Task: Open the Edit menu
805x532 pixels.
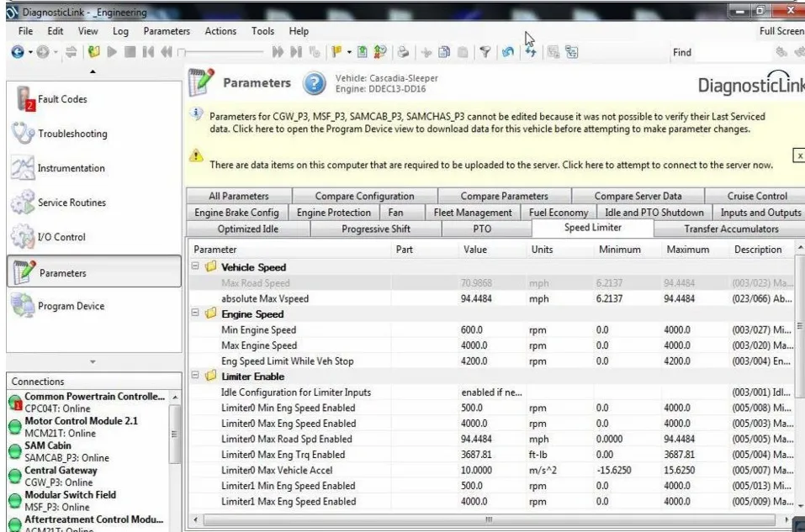Action: 56,31
